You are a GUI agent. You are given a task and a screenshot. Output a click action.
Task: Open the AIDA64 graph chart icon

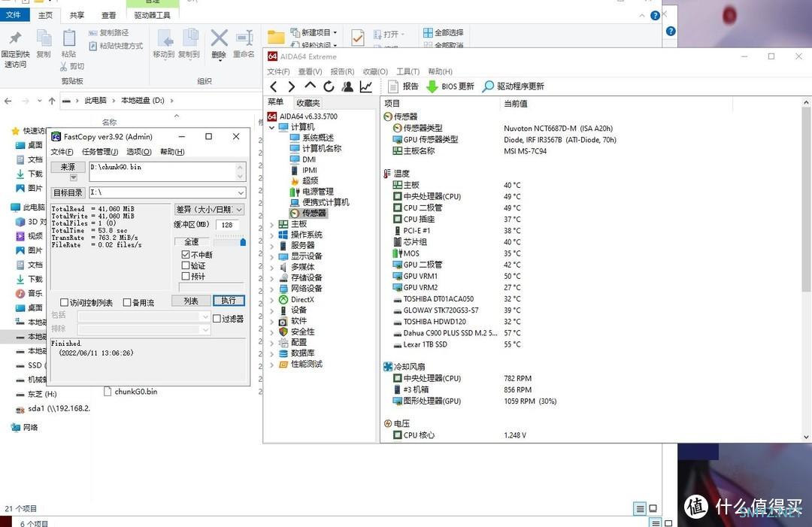tap(366, 86)
